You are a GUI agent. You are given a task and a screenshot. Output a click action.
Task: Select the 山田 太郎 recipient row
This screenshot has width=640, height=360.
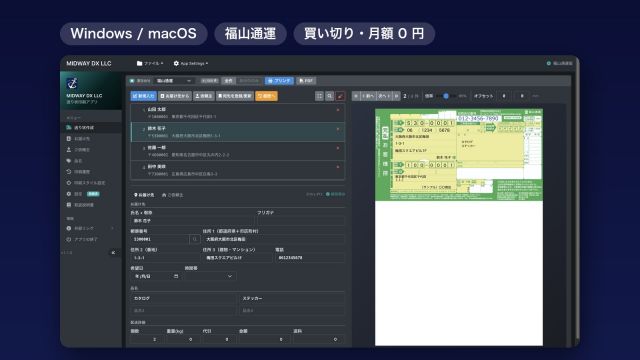[238, 113]
